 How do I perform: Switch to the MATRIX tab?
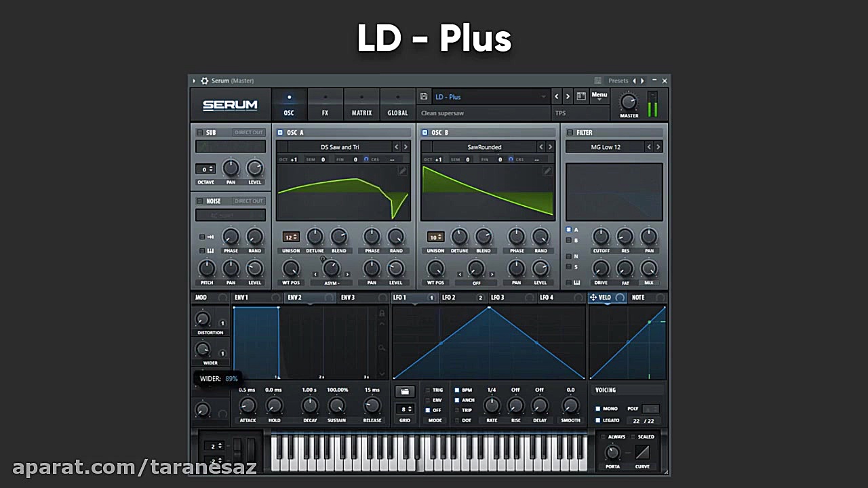click(x=361, y=105)
